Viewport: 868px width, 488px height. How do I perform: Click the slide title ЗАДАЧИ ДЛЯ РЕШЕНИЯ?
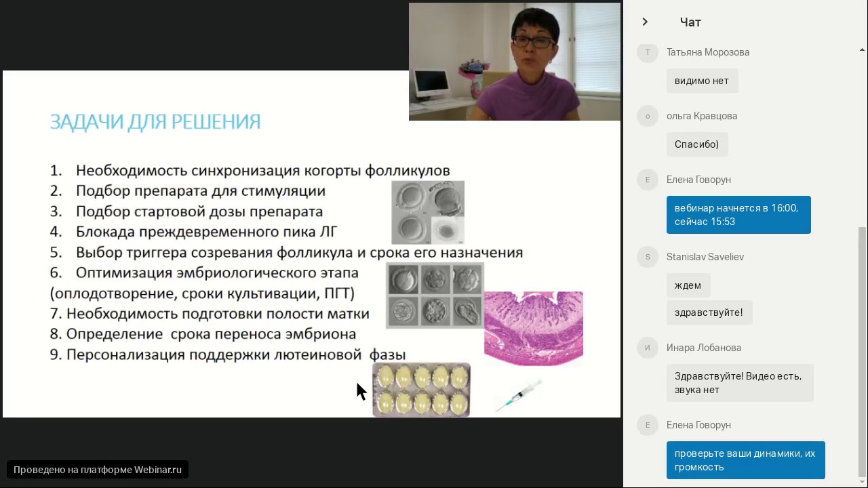[155, 122]
